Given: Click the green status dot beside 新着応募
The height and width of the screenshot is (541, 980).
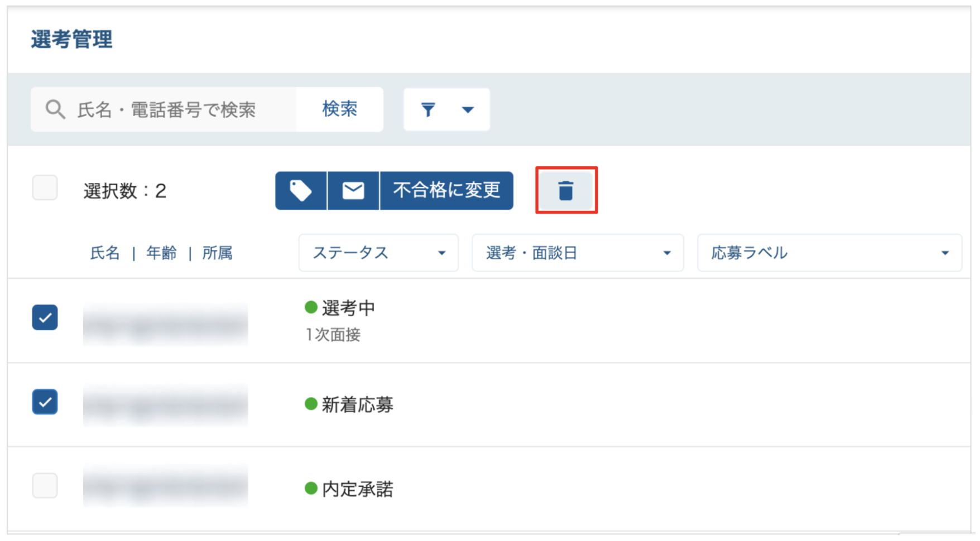Looking at the screenshot, I should (x=311, y=404).
